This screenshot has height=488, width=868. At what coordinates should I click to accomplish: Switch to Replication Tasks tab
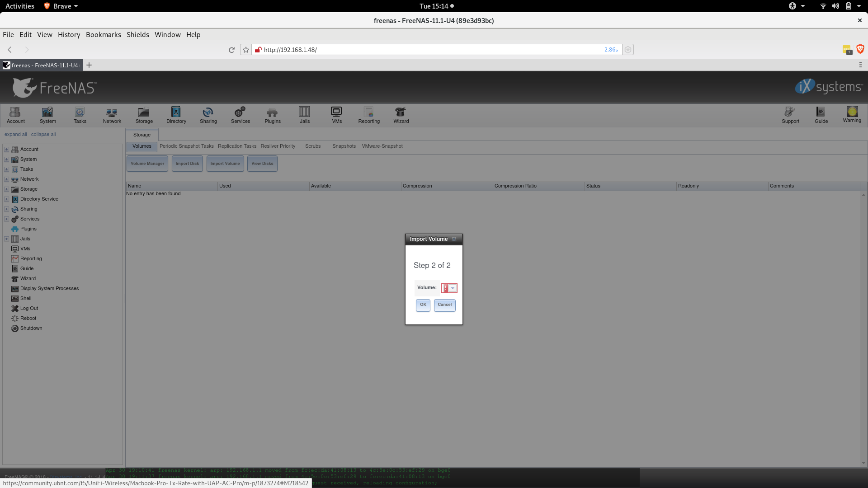tap(237, 146)
